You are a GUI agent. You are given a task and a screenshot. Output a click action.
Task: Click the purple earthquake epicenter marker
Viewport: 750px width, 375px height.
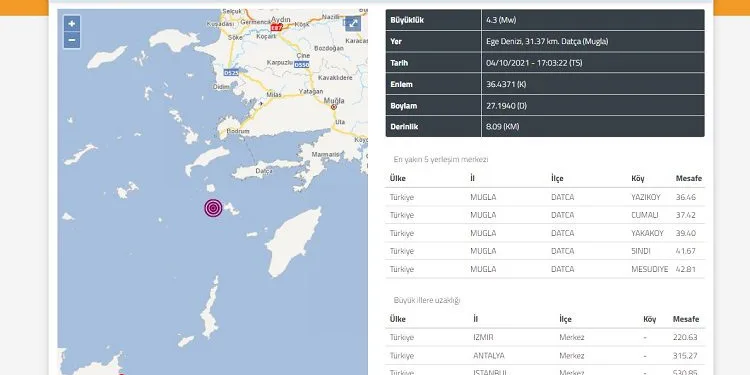point(213,208)
